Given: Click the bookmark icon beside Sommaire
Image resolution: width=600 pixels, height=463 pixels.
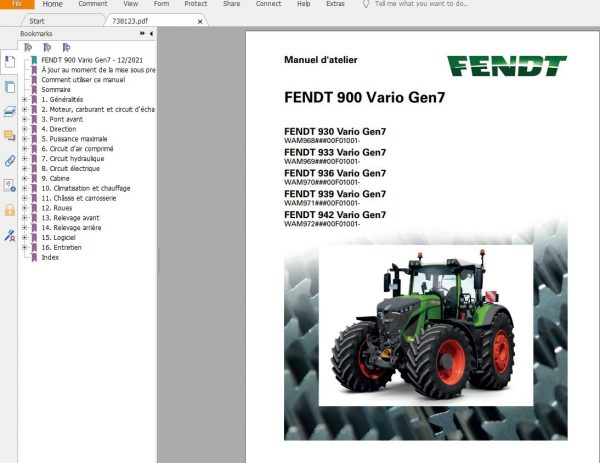Looking at the screenshot, I should tap(34, 90).
